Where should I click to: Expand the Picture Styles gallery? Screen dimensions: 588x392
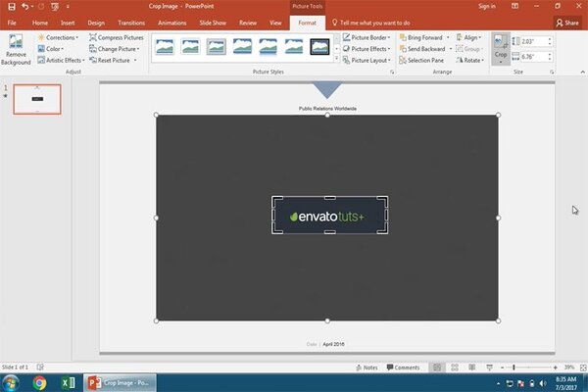point(336,59)
